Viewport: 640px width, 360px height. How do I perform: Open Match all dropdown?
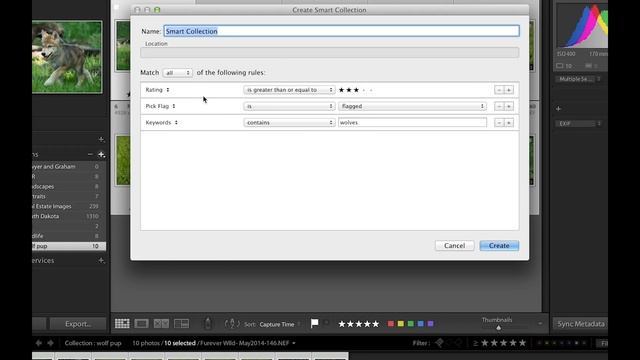coord(178,73)
